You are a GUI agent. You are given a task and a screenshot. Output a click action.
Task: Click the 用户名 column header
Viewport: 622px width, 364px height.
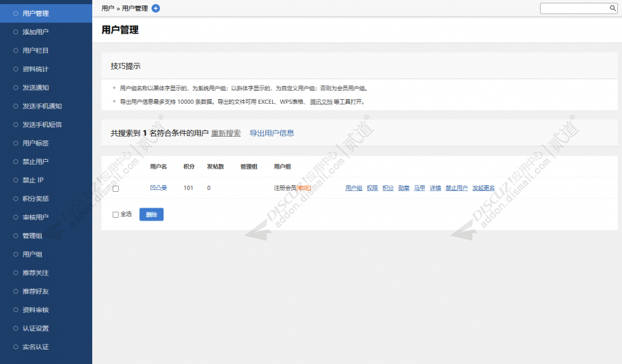click(x=159, y=167)
